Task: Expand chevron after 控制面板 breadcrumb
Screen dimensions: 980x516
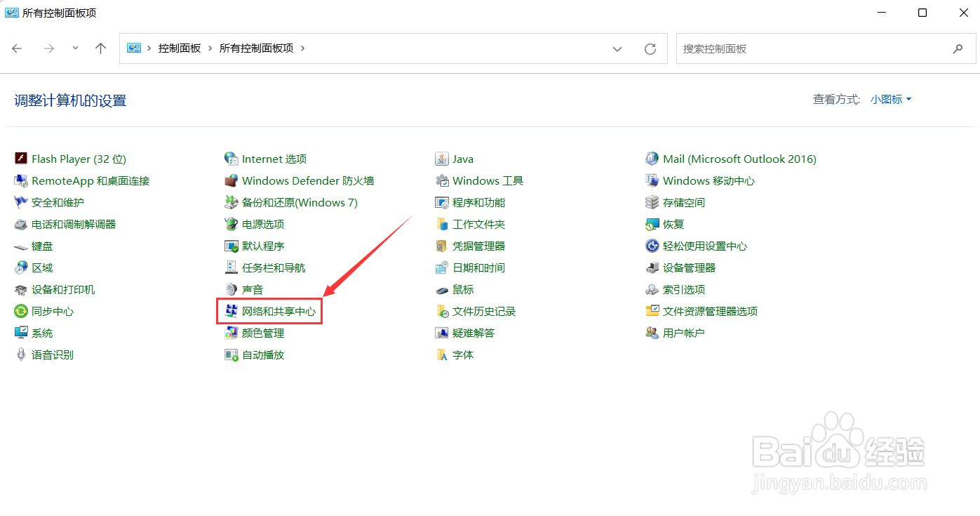Action: (210, 48)
